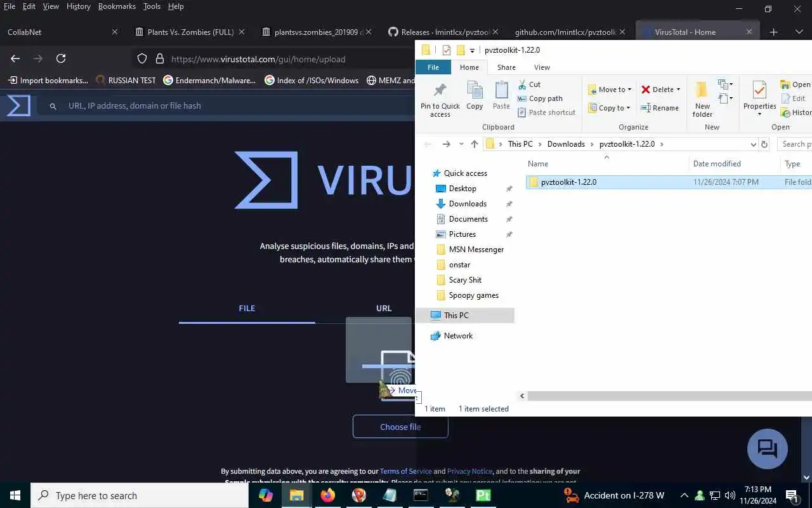
Task: Open the Delete dropdown arrow
Action: [x=678, y=90]
